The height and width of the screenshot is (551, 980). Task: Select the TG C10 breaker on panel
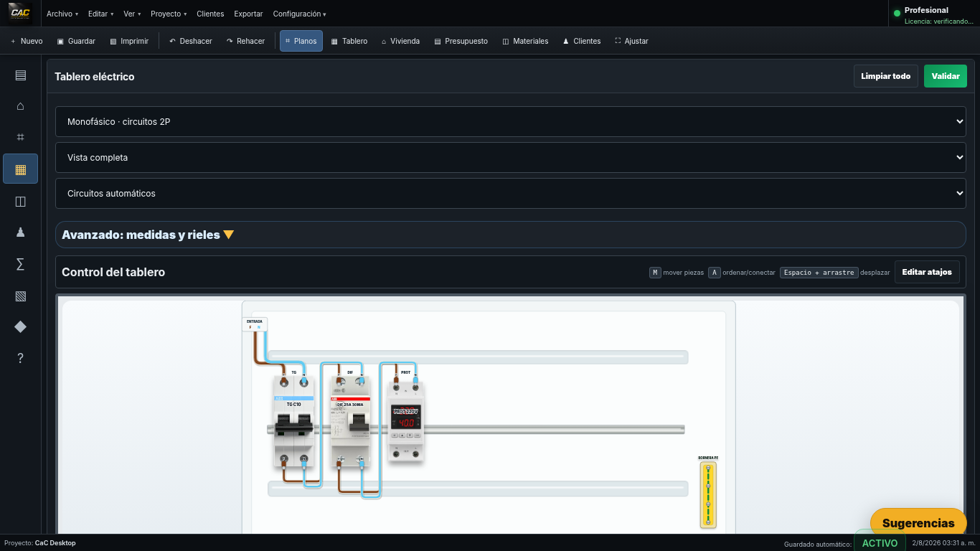pos(293,422)
